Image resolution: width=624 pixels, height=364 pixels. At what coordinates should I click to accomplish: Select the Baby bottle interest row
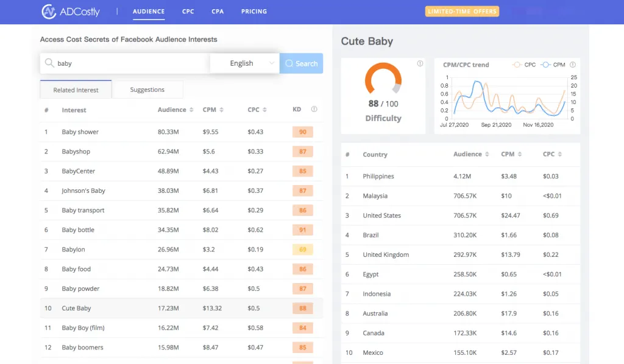coord(78,230)
